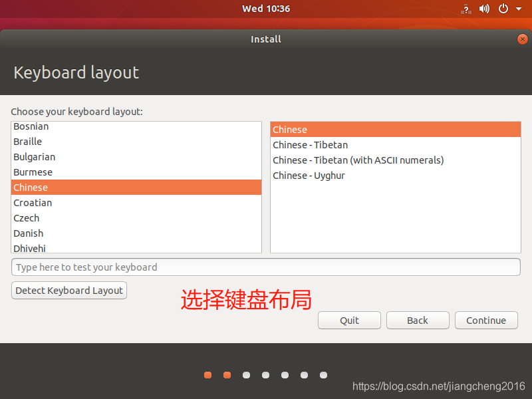Select Bosnian in the language list
532x399 pixels.
click(136, 126)
